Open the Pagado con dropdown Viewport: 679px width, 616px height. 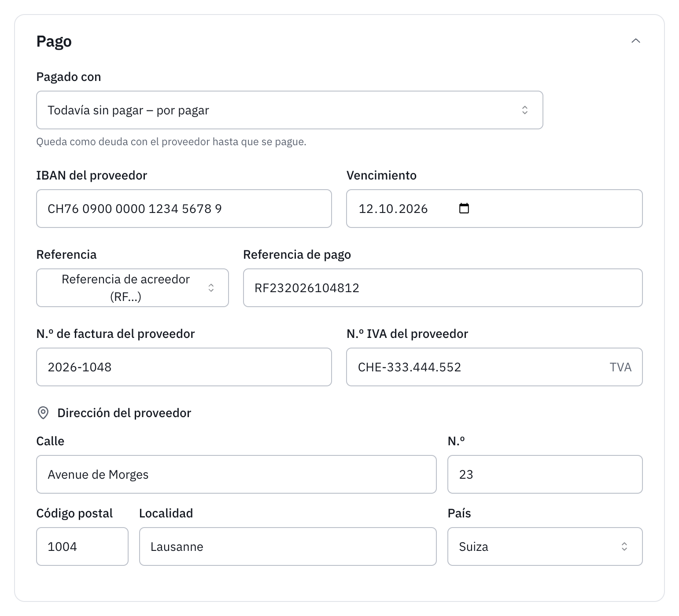point(289,110)
